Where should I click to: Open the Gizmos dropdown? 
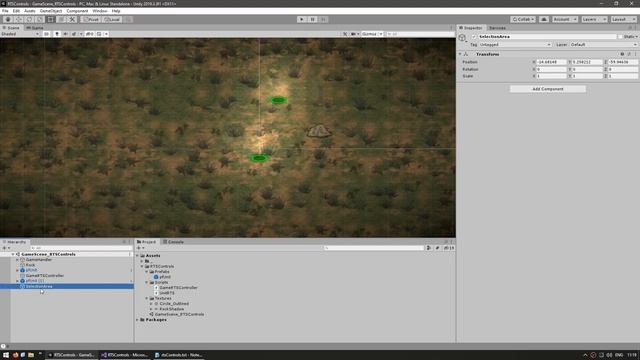(x=371, y=34)
